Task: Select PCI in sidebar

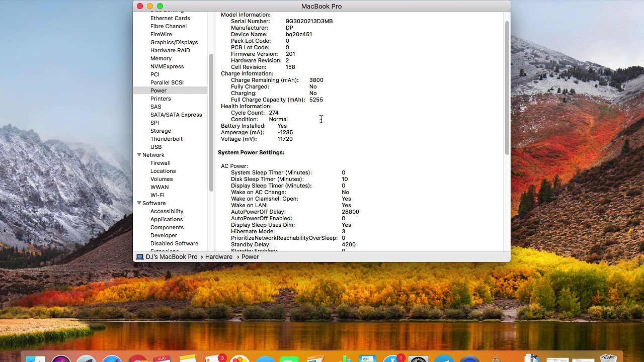Action: pos(155,74)
